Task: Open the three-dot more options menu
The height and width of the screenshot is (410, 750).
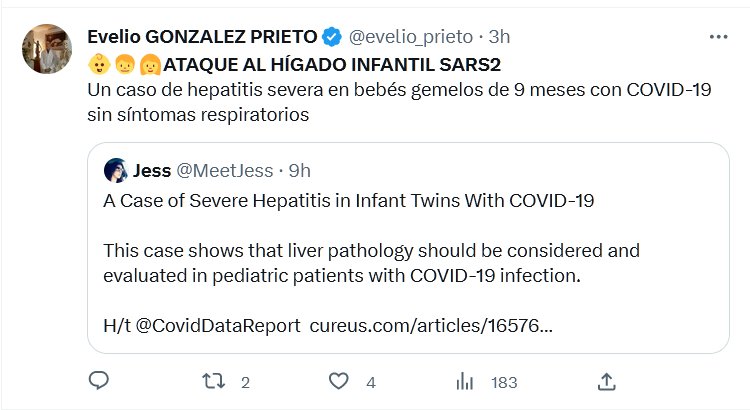Action: [x=718, y=37]
